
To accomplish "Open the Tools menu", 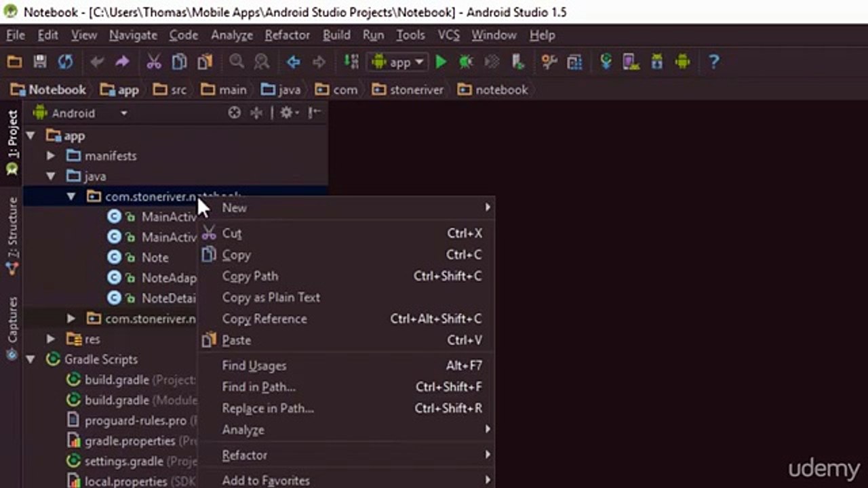I will [x=410, y=35].
